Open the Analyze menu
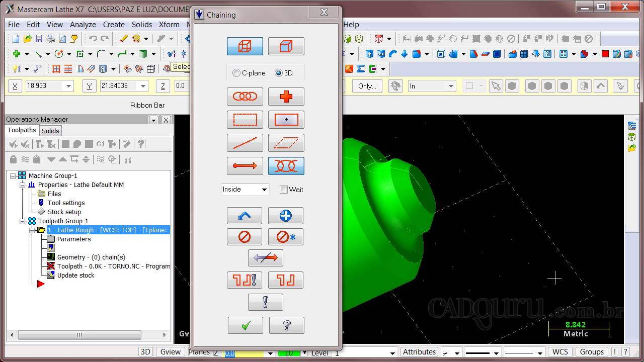The width and height of the screenshot is (644, 362). [83, 24]
